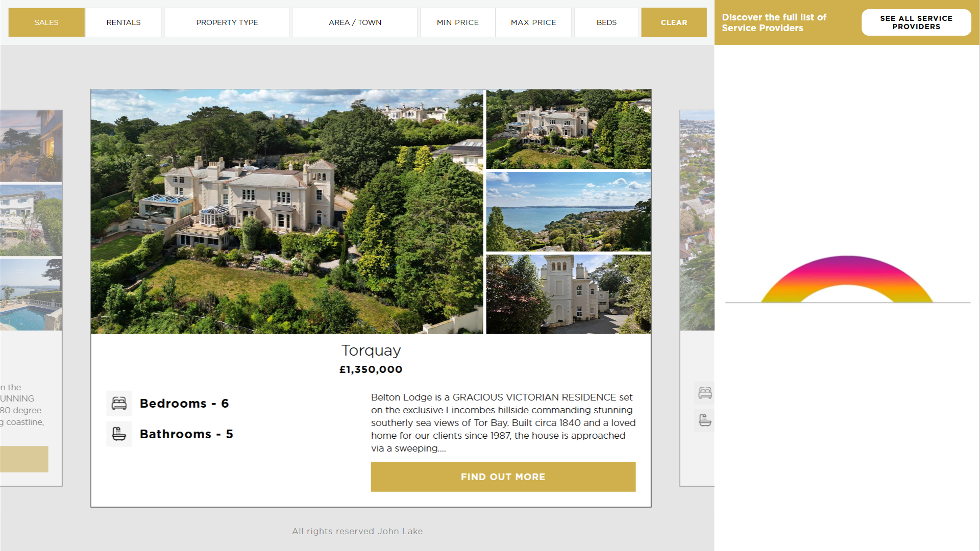Open the tower entrance thumbnail photo

[569, 294]
